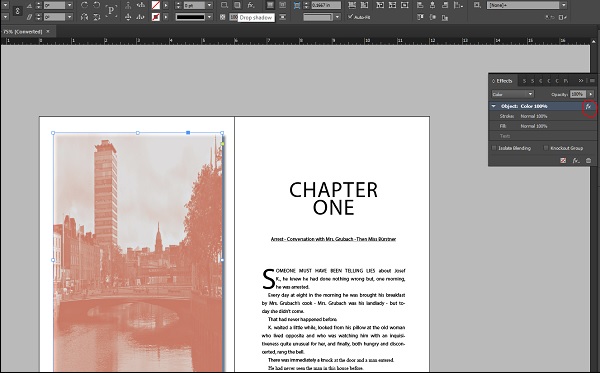Viewport: 600px width, 373px height.
Task: Click the Fit Content Proportionally icon
Action: click(x=364, y=5)
